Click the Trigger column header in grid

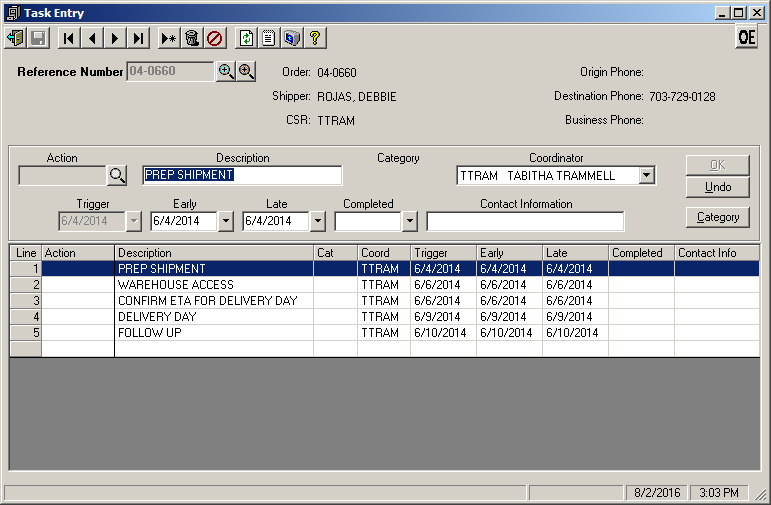(x=443, y=253)
